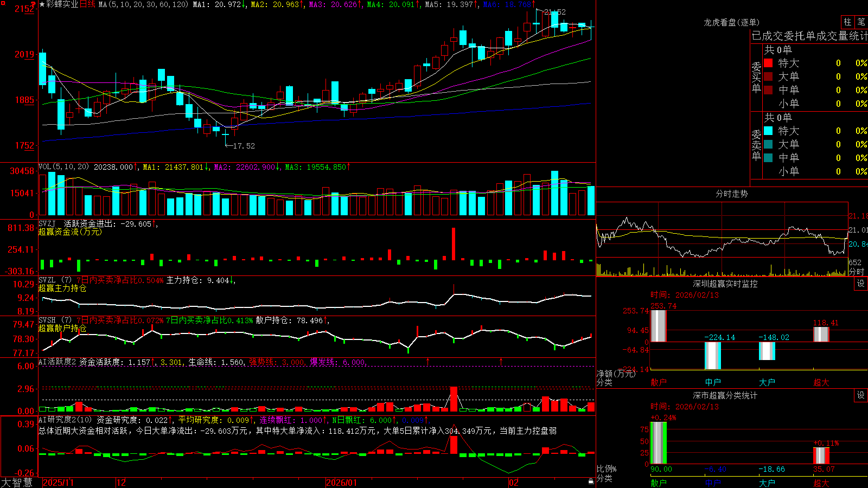Click the 主力持仓: 9.404 value
This screenshot has height=488, width=868.
pyautogui.click(x=198, y=280)
